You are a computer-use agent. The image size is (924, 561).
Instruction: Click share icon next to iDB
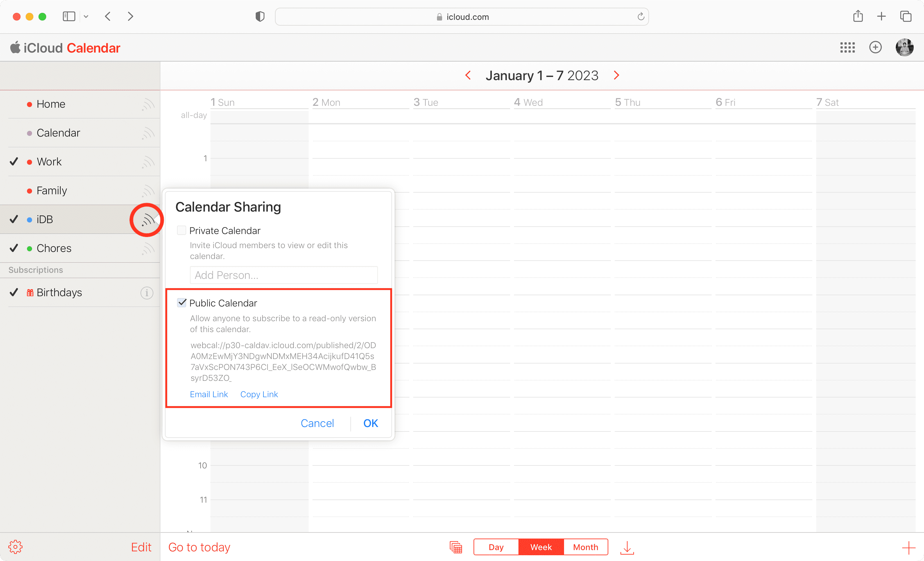click(148, 220)
